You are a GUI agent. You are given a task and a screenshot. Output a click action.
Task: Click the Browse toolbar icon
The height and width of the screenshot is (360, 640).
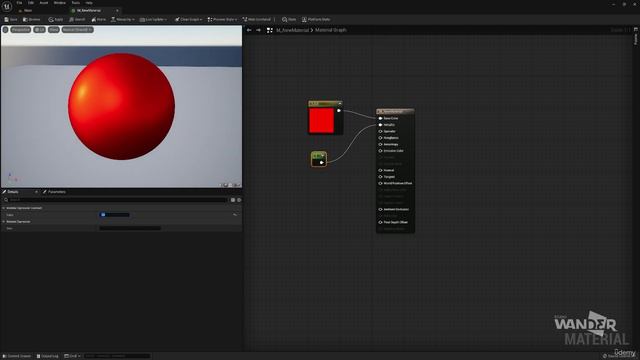[31, 19]
